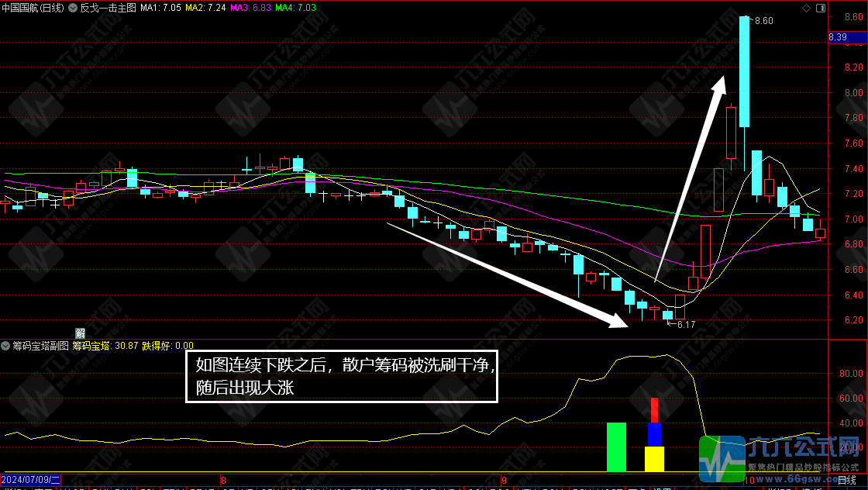Click the 九九公式网 logo at bottom-right
The image size is (868, 490).
[x=783, y=457]
